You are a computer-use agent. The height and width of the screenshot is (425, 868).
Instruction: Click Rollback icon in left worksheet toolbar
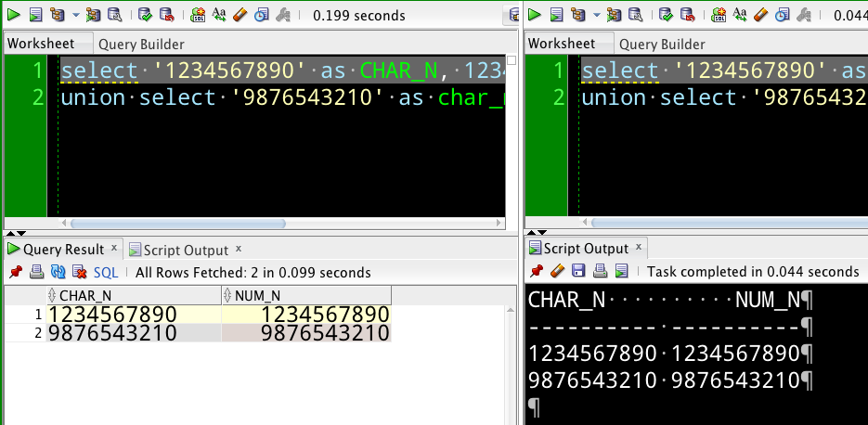click(x=166, y=15)
